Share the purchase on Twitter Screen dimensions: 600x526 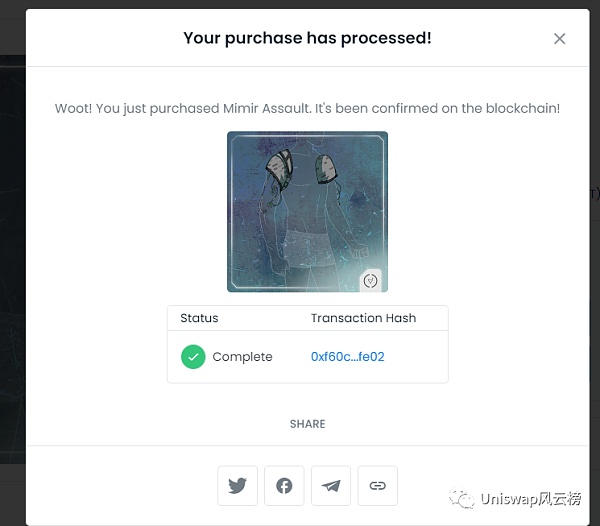coord(237,486)
